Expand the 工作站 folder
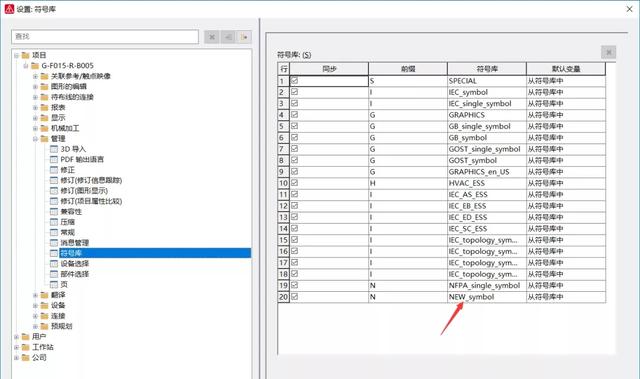The width and height of the screenshot is (640, 379). point(16,347)
